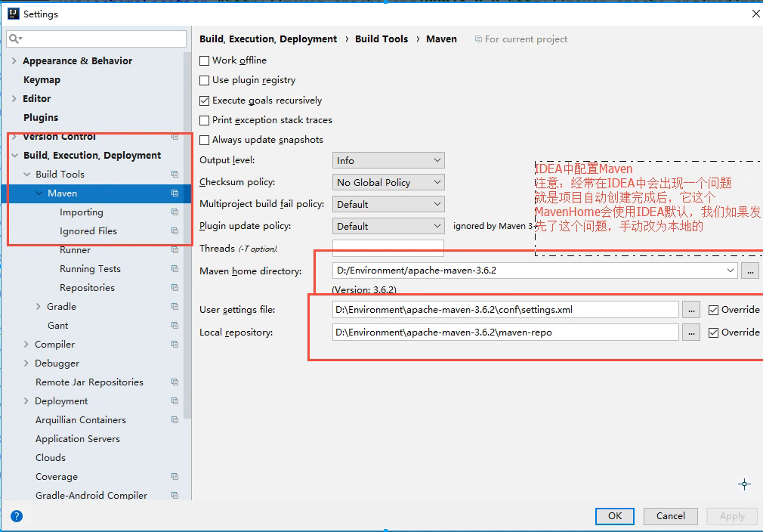Click project-level icon next to Gant

(175, 326)
